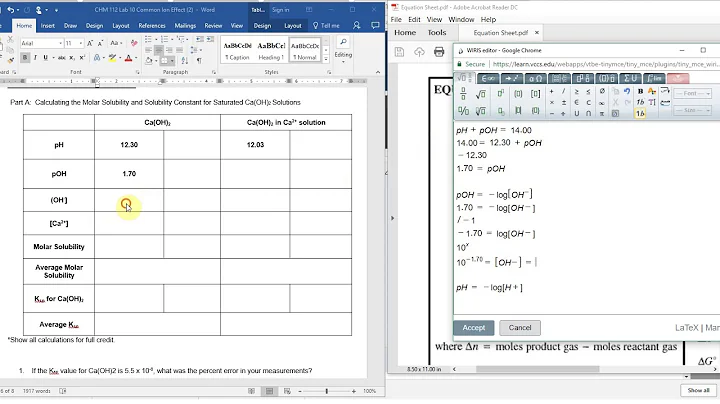
Task: Open the Greek letters tab in WIRIS
Action: click(x=535, y=79)
